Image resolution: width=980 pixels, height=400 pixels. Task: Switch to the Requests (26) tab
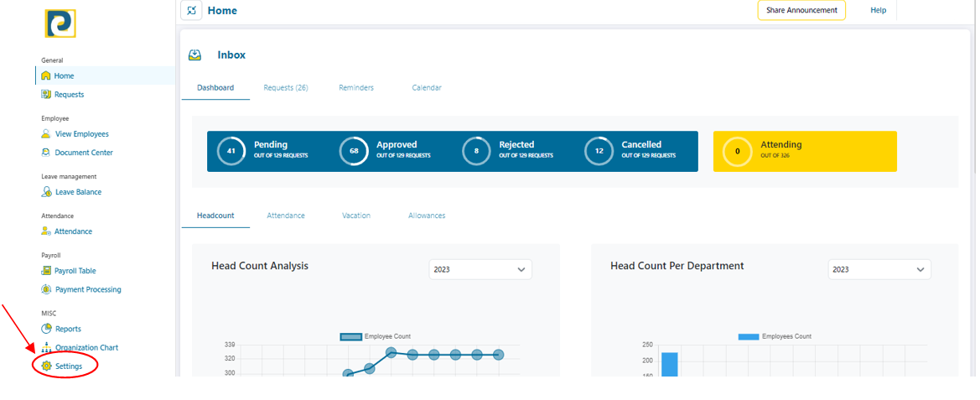tap(286, 88)
